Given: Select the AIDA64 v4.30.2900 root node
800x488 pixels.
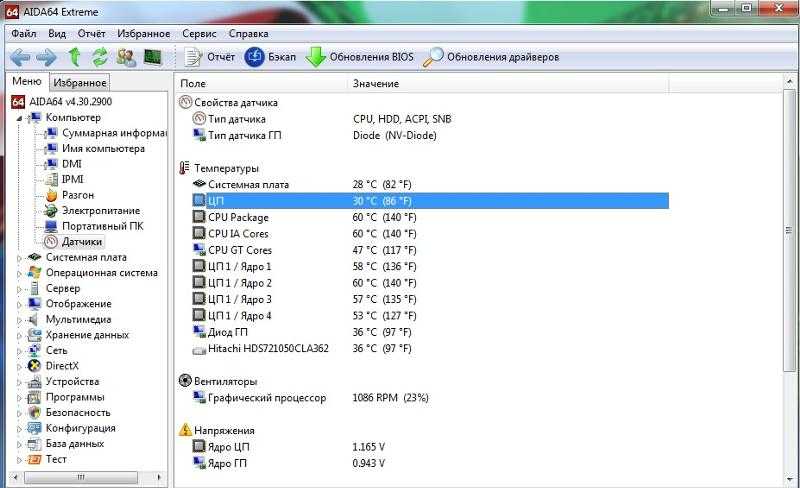Looking at the screenshot, I should click(70, 102).
